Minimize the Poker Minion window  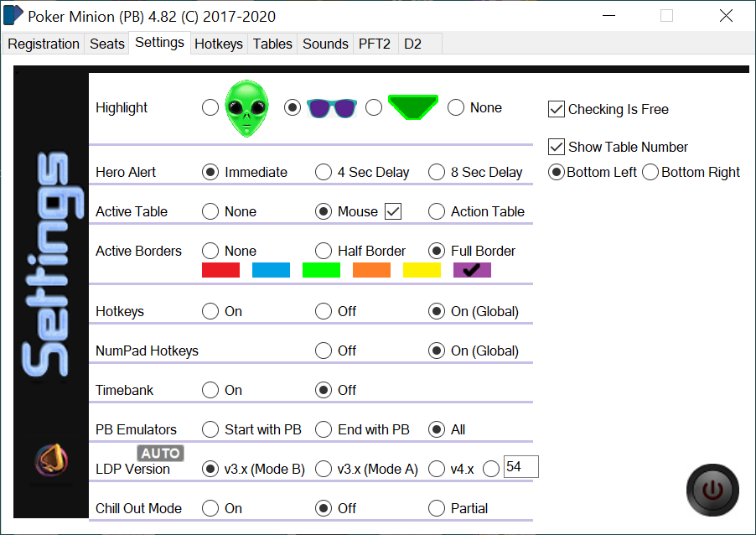(609, 15)
